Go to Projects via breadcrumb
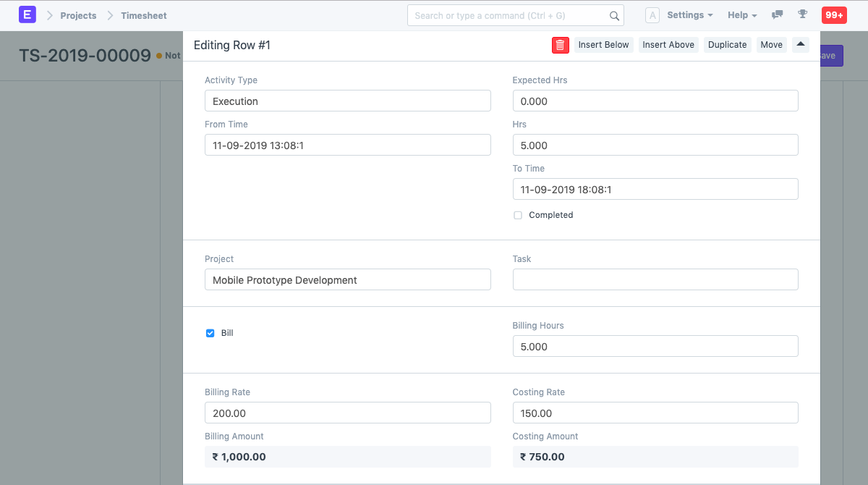The image size is (868, 485). 78,14
